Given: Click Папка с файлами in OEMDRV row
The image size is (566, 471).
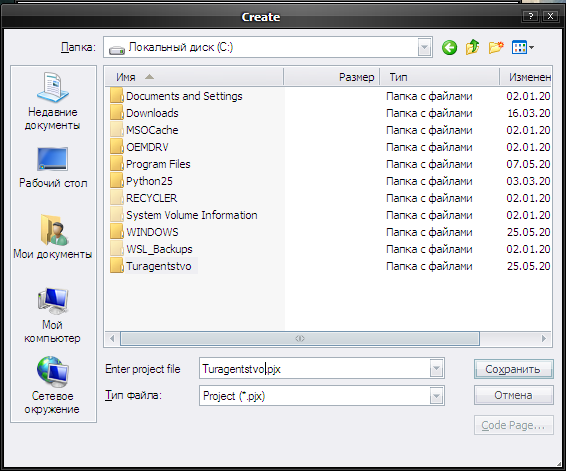Looking at the screenshot, I should 429,147.
